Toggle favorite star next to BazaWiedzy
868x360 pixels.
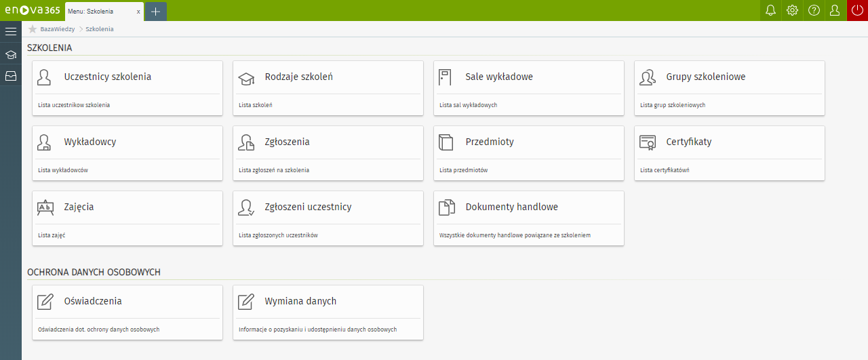pos(33,29)
